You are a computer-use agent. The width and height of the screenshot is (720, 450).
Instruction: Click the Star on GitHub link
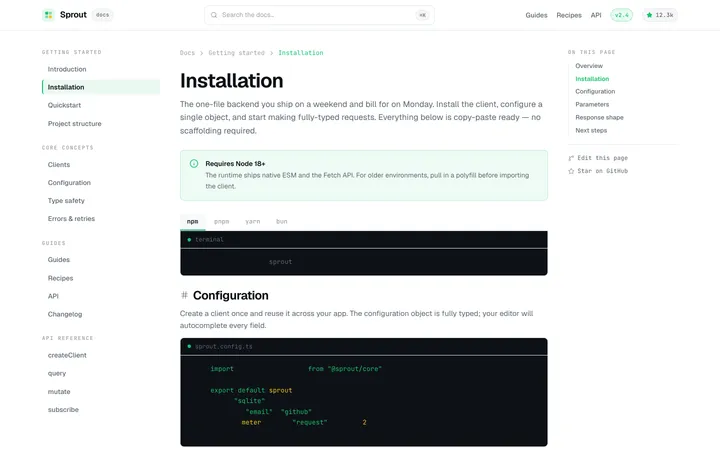point(598,171)
